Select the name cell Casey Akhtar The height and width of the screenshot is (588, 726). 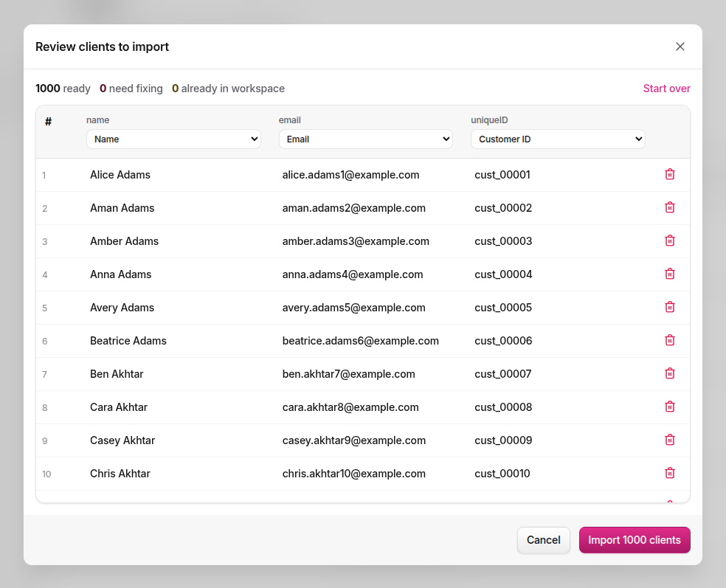coord(122,440)
